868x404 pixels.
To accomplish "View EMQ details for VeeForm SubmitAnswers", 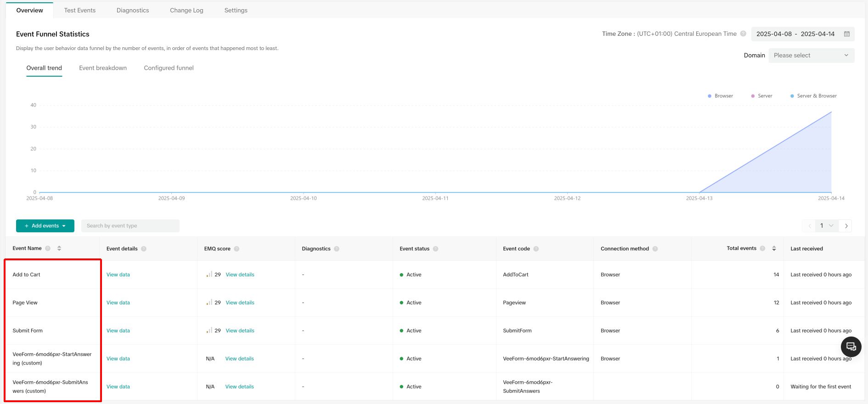I will point(239,387).
